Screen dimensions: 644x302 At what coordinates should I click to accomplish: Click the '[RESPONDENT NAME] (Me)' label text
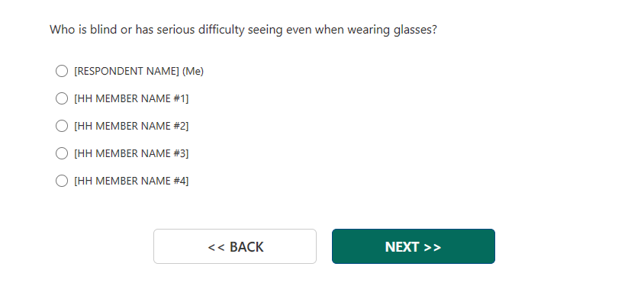(139, 72)
